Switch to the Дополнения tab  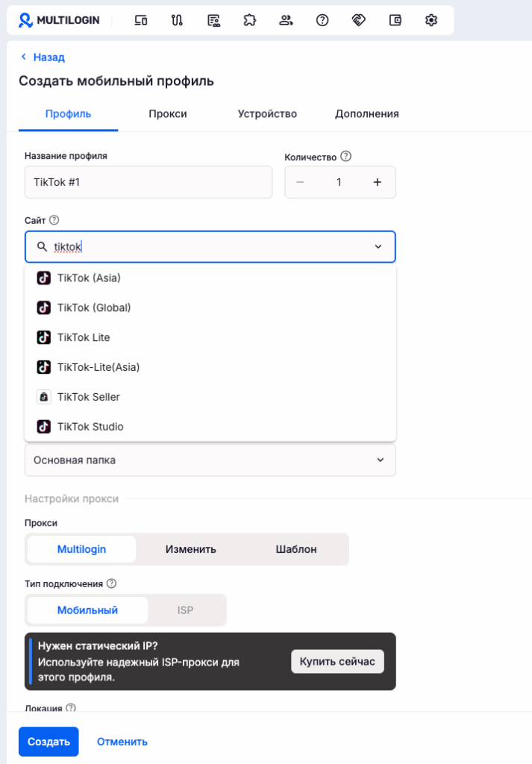pyautogui.click(x=367, y=113)
